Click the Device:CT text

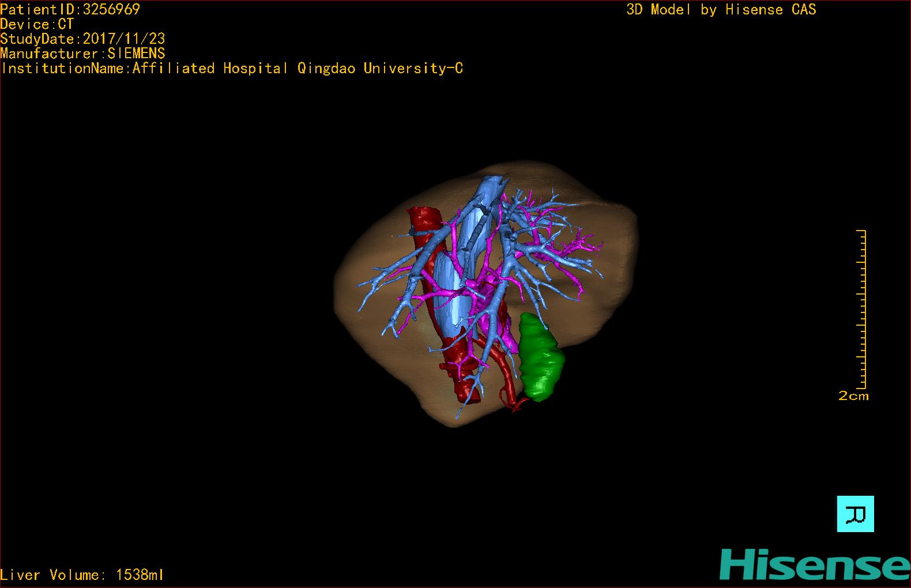(37, 24)
